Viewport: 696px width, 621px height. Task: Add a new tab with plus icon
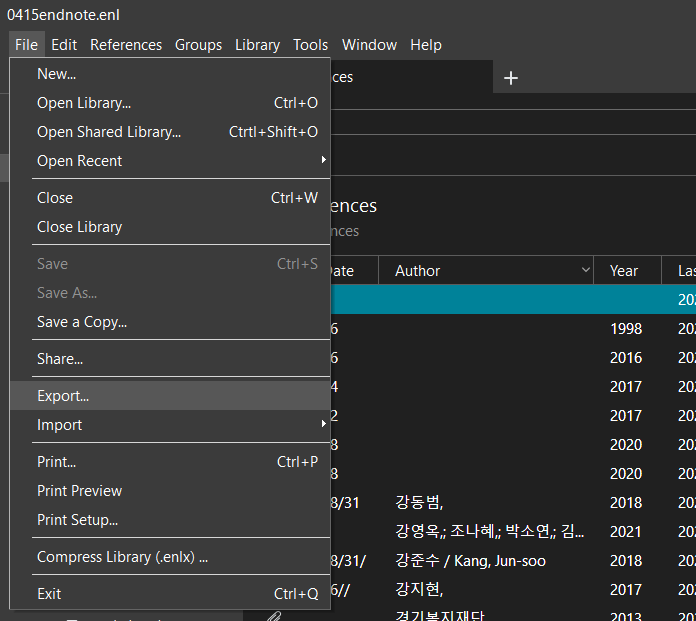click(x=511, y=78)
